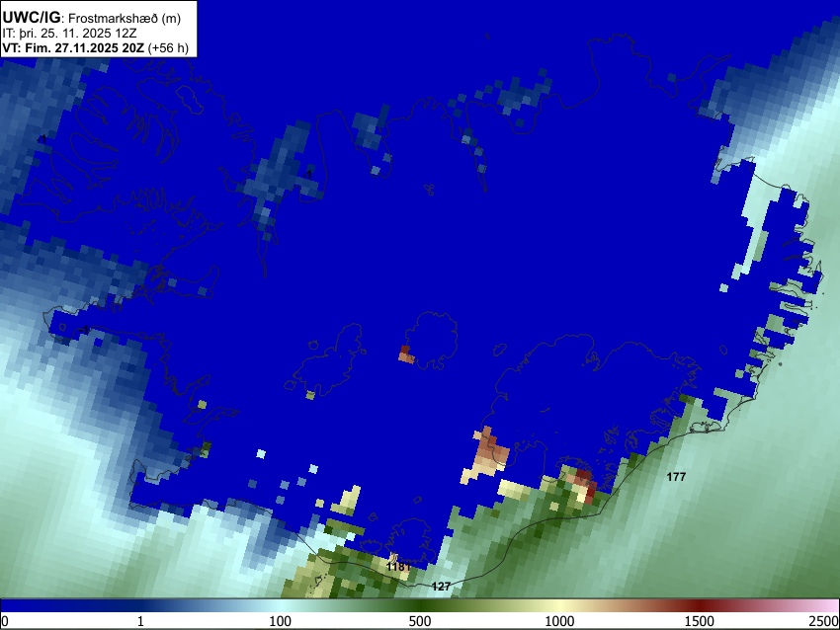Click the "100" tick label on the color scale
This screenshot has height=630, width=840.
tap(281, 621)
